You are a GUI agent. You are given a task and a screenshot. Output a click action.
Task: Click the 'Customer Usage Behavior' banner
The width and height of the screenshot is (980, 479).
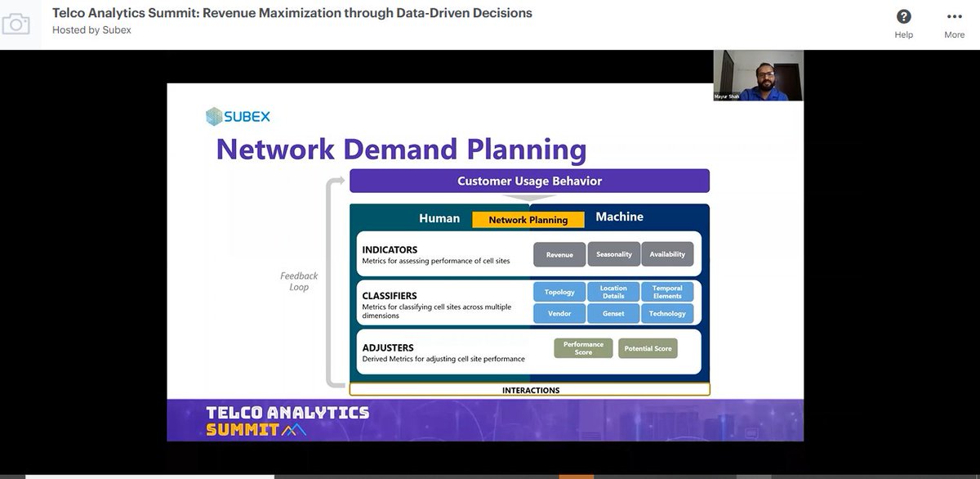click(529, 181)
